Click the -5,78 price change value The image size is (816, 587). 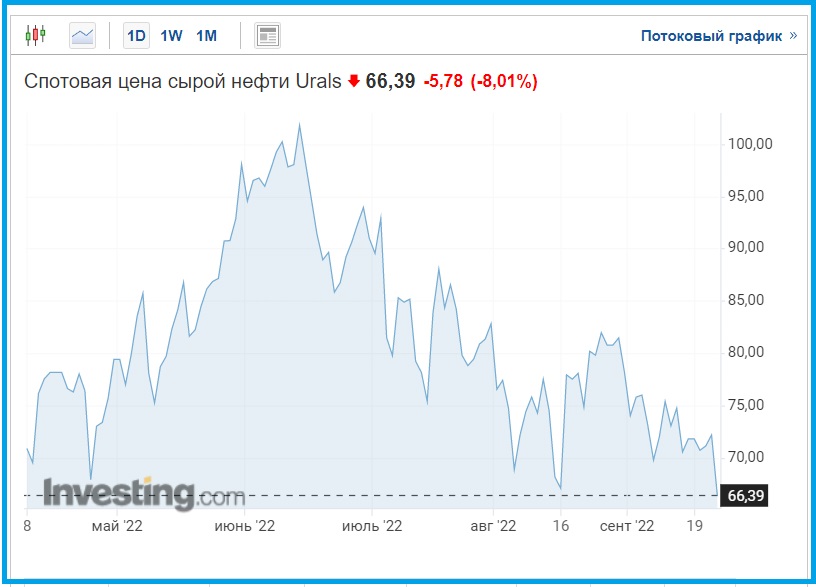[443, 81]
